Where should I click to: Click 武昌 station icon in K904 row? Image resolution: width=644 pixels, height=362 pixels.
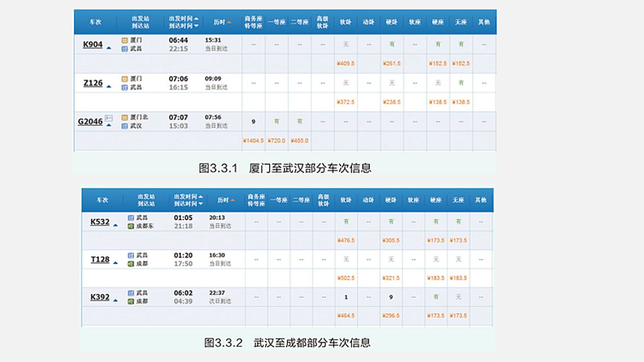tap(124, 49)
